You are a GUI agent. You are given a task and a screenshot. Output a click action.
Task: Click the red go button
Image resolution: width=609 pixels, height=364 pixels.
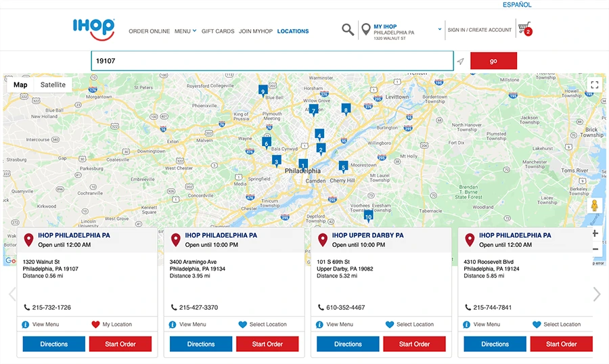(x=493, y=61)
